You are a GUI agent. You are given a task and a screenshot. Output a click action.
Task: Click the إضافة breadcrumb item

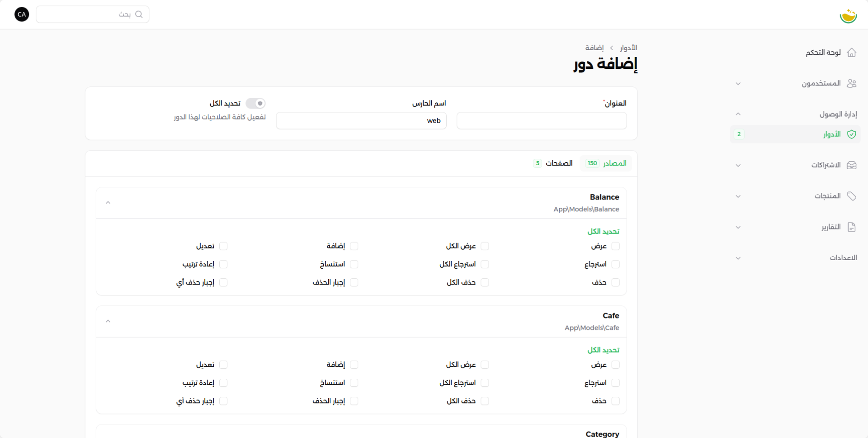coord(594,48)
